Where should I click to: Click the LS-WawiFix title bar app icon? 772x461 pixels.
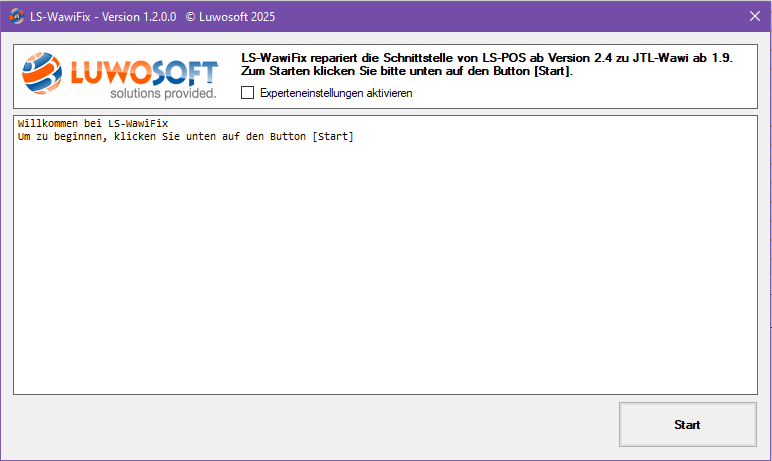click(x=16, y=16)
